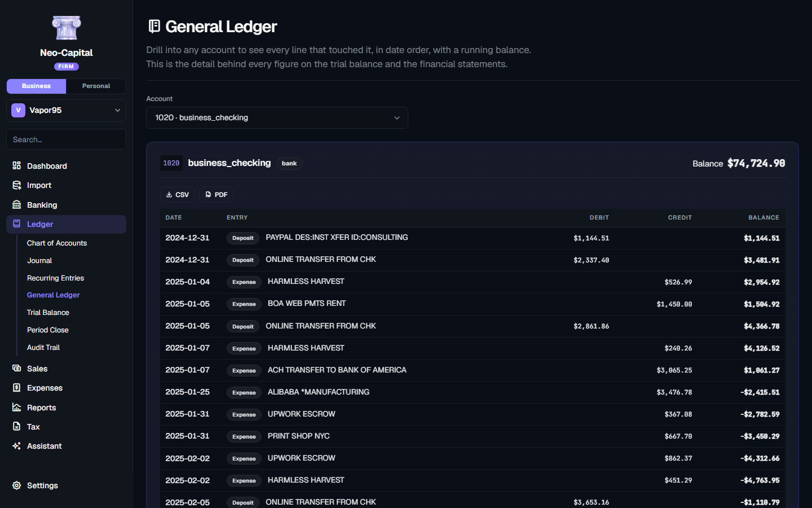Switch to Business mode
The image size is (812, 508).
[36, 86]
